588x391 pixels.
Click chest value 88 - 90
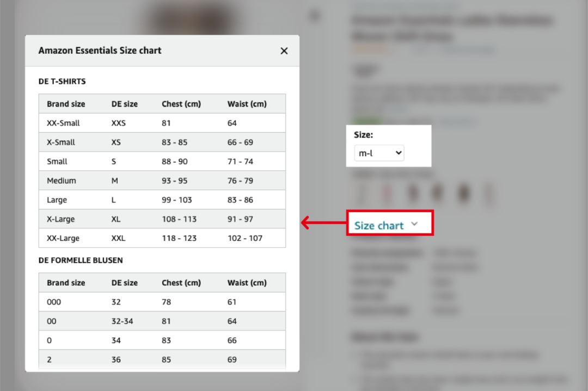pos(174,162)
